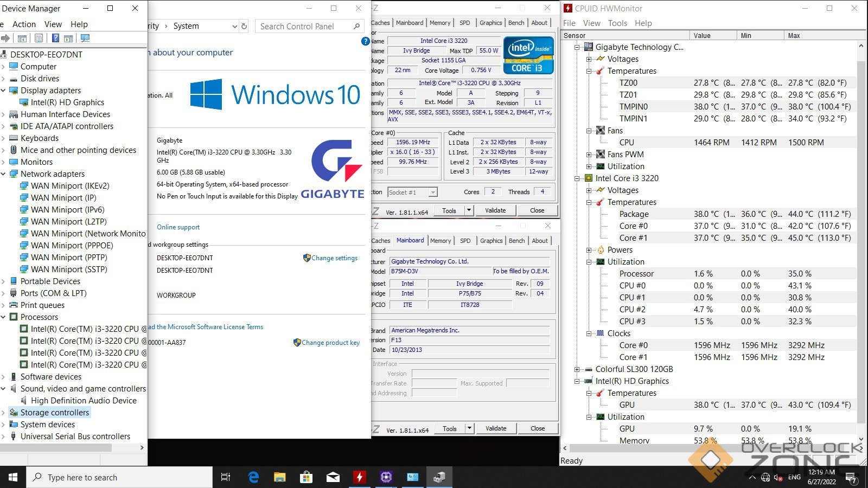Switch to Memory tab in upper CPU-Z window

(440, 23)
